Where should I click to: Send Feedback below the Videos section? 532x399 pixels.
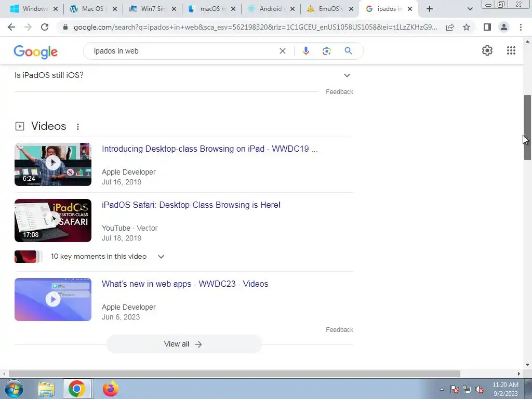pos(339,330)
